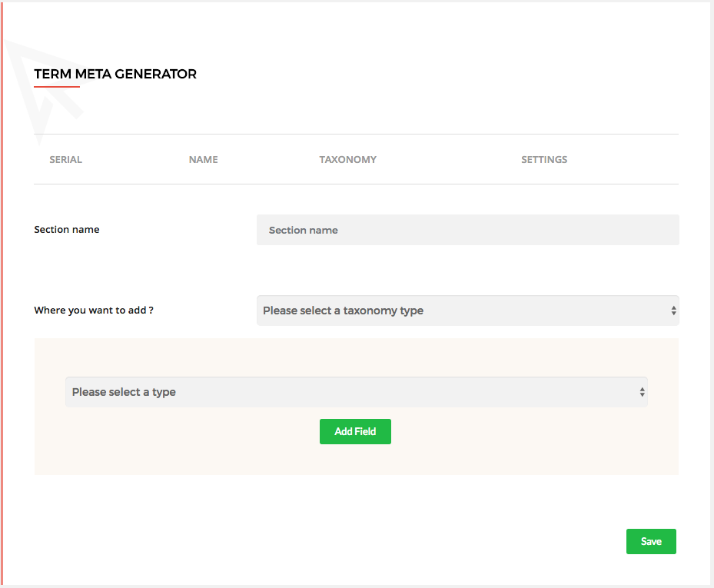Click the 'Section name' field label
714x588 pixels.
pyautogui.click(x=67, y=229)
